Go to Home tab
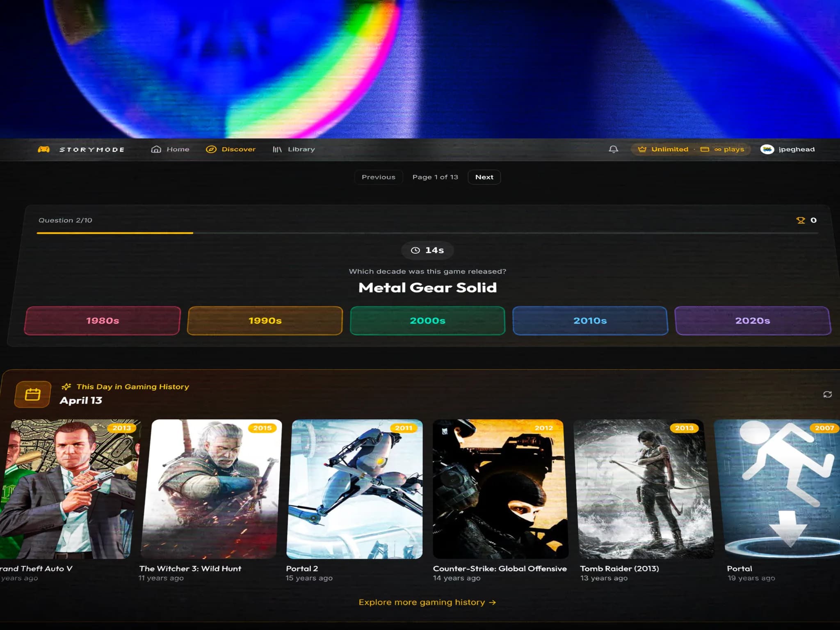The image size is (840, 630). tap(170, 149)
